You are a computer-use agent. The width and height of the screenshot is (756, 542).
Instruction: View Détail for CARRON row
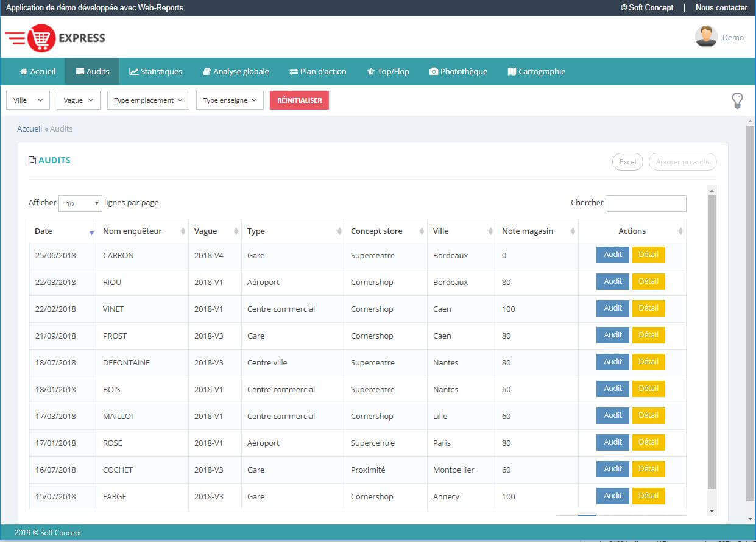pyautogui.click(x=649, y=255)
